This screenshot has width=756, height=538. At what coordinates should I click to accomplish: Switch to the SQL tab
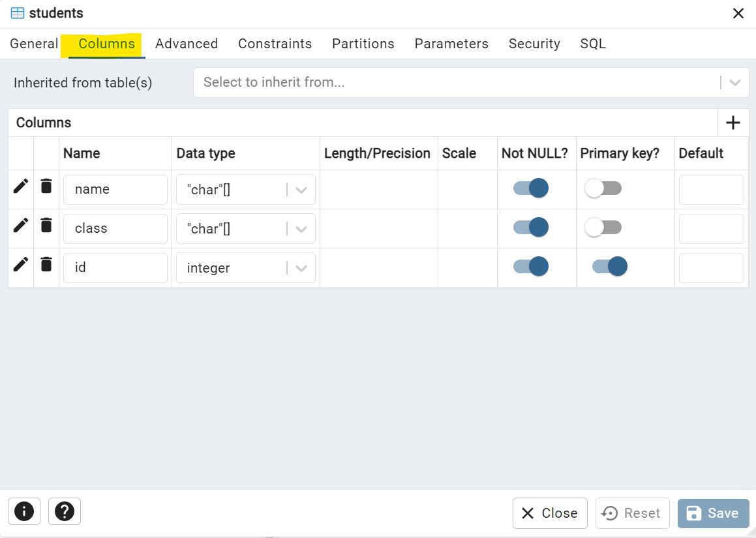pos(592,44)
